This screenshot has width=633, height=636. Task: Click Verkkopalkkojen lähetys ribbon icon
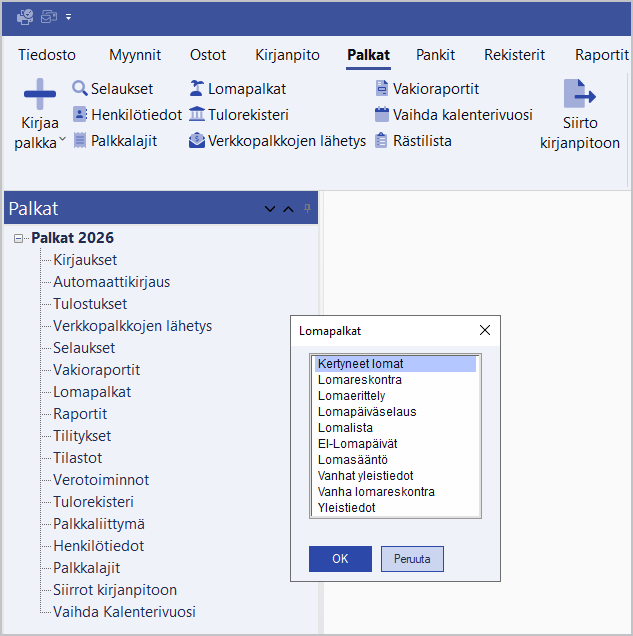point(197,141)
